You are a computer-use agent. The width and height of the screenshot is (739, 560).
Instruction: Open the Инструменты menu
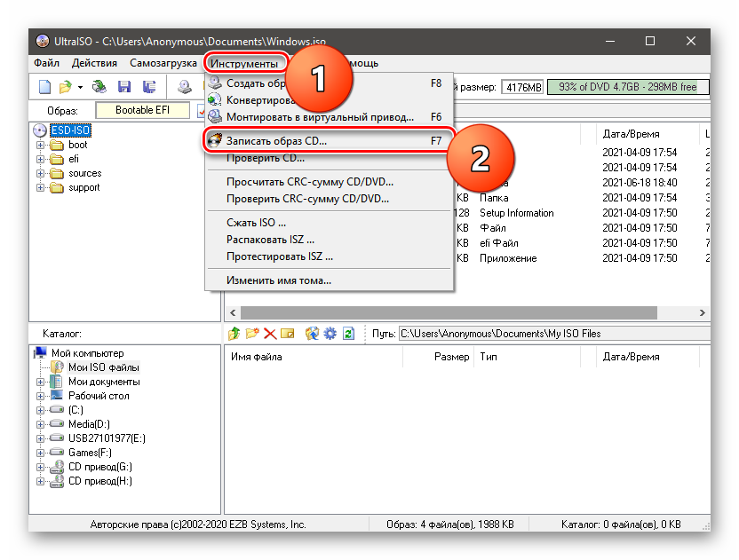pyautogui.click(x=244, y=63)
